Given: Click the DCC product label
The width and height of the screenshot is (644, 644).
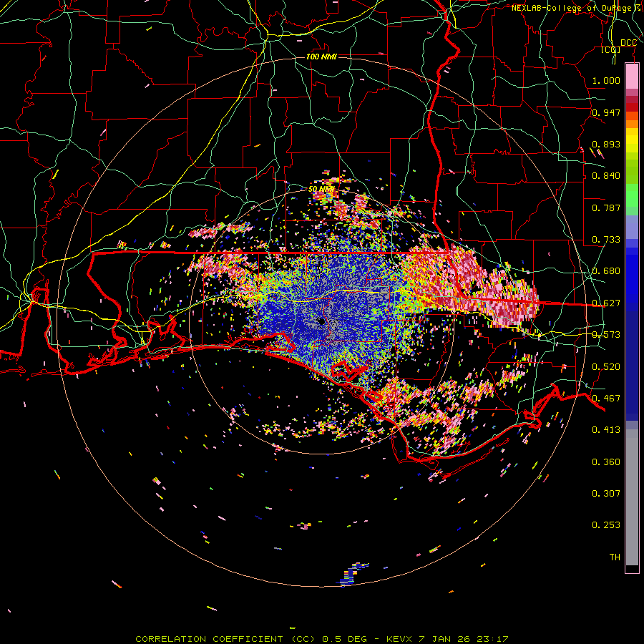Looking at the screenshot, I should coord(628,43).
